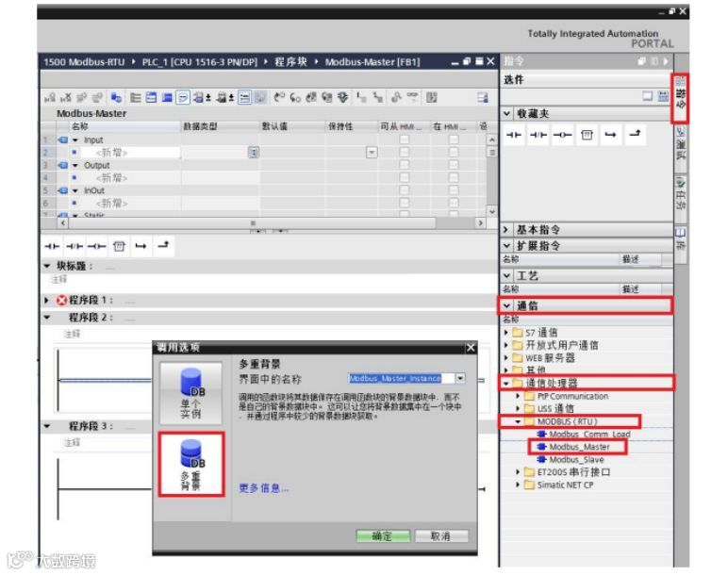Close the 调用选项 dialog

coord(471,348)
